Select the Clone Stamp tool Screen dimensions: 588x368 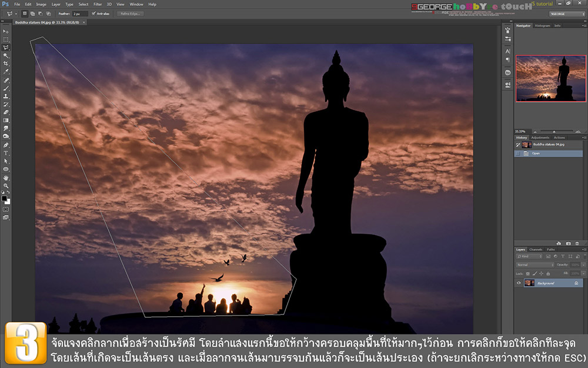pyautogui.click(x=6, y=96)
